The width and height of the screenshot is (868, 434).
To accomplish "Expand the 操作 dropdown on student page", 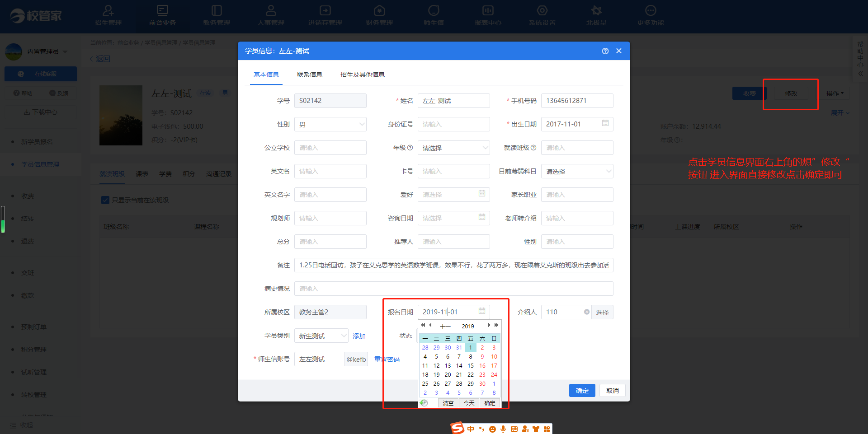I will pos(835,93).
